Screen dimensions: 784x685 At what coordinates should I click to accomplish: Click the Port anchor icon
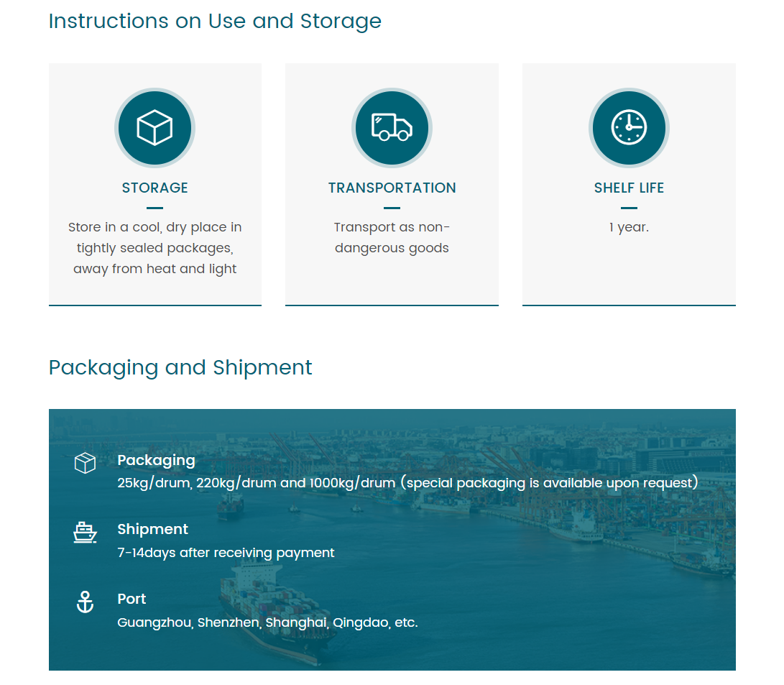coord(86,602)
